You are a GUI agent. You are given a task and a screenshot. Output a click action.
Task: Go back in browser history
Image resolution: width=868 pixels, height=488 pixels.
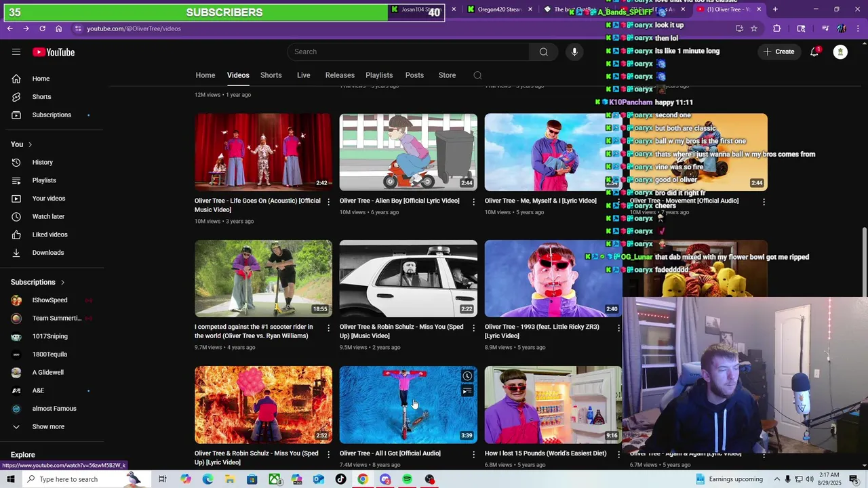9,28
